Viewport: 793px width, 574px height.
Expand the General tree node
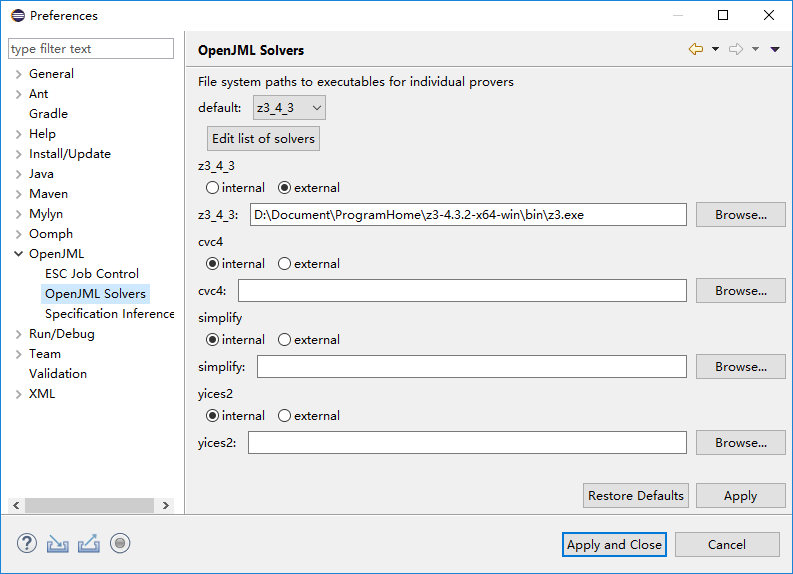coord(19,74)
